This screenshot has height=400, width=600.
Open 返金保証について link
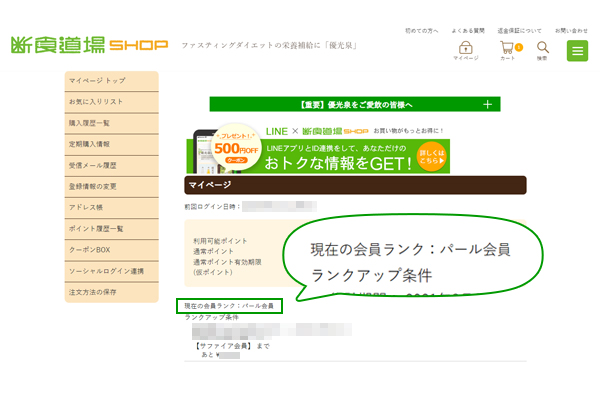519,31
